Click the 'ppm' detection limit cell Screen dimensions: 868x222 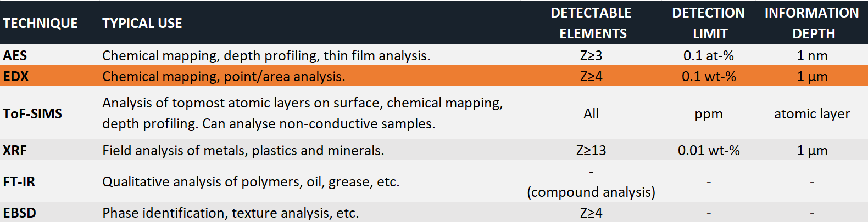pyautogui.click(x=709, y=115)
